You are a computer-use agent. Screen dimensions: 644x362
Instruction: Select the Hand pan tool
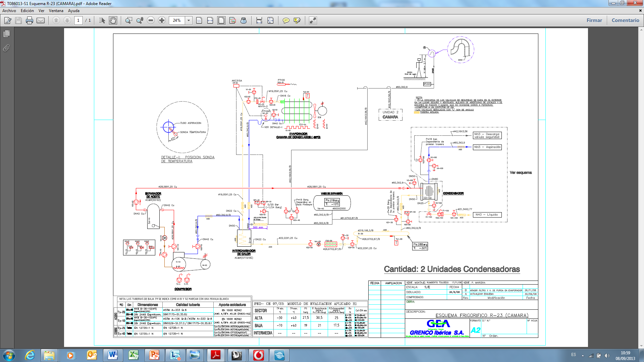(113, 20)
